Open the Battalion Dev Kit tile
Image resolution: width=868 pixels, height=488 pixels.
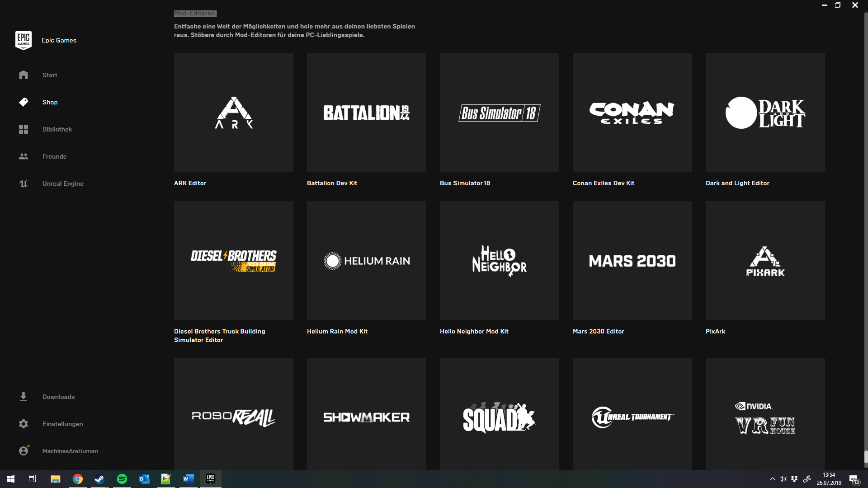point(366,113)
